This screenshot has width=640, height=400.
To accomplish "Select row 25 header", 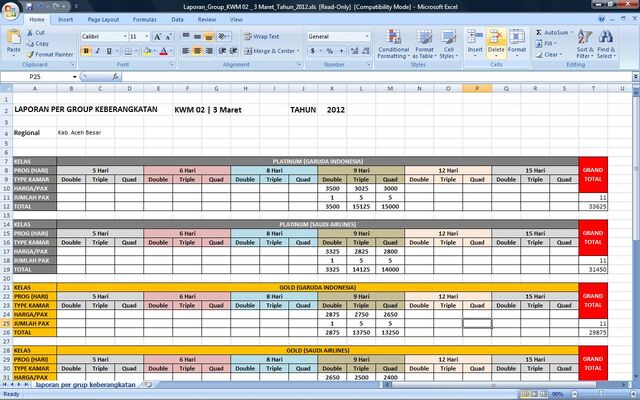I will [6, 323].
